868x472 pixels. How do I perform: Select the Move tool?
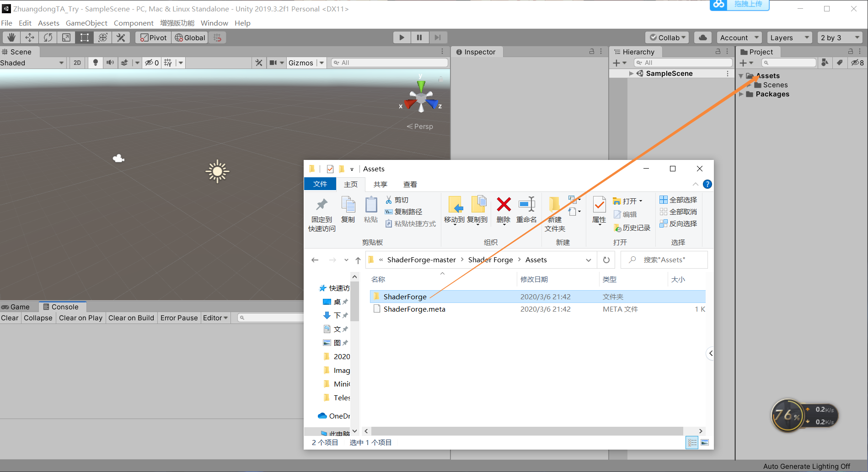tap(30, 37)
